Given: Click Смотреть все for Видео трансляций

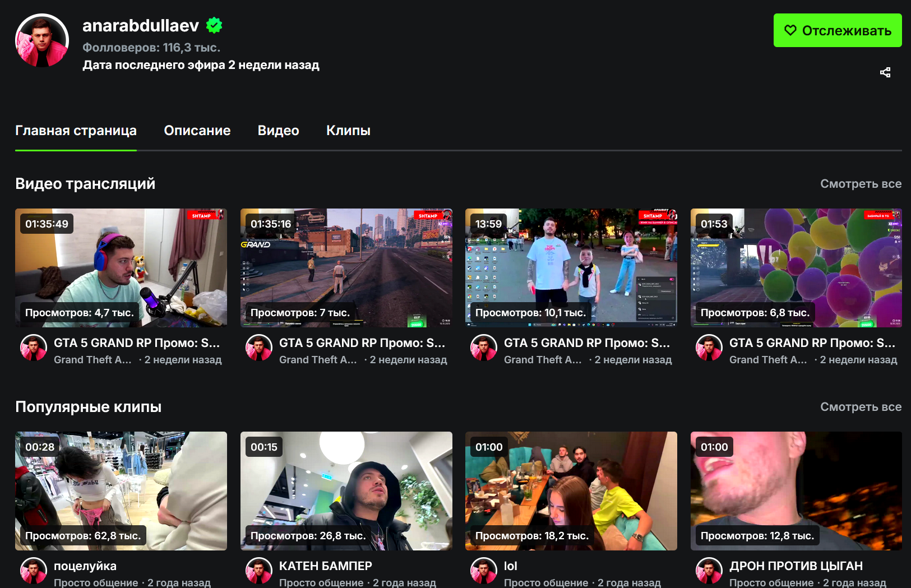Looking at the screenshot, I should click(x=861, y=184).
